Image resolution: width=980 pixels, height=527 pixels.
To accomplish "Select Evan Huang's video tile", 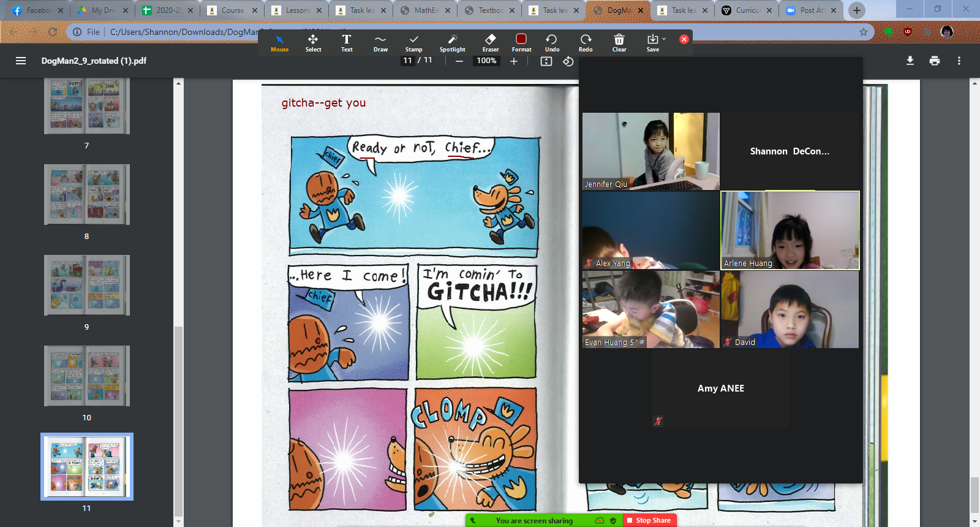I will [x=651, y=309].
